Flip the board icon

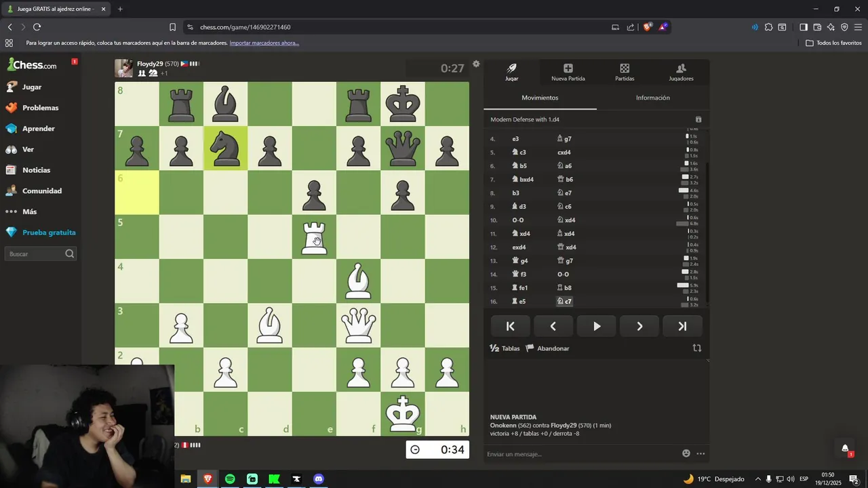(x=697, y=348)
